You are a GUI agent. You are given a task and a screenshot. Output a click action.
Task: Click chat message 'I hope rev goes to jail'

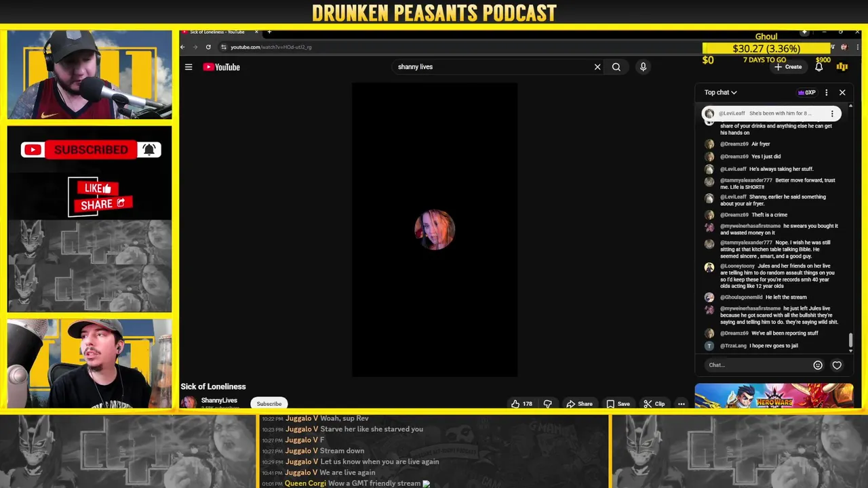[774, 346]
